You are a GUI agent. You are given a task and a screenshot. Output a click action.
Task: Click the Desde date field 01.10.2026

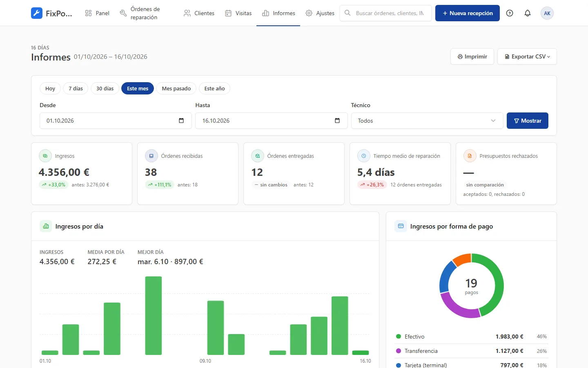click(116, 121)
